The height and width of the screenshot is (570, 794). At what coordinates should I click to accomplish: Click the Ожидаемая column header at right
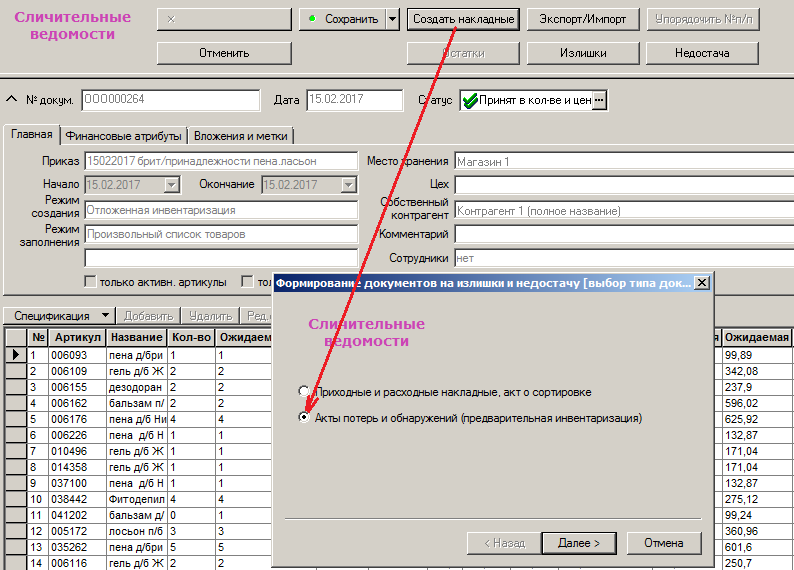pyautogui.click(x=757, y=337)
